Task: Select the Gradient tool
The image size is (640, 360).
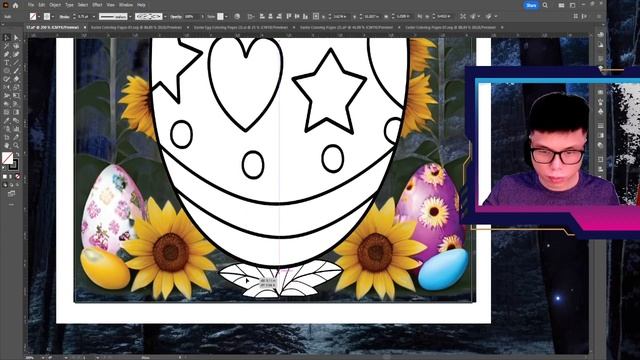Action: click(x=16, y=112)
